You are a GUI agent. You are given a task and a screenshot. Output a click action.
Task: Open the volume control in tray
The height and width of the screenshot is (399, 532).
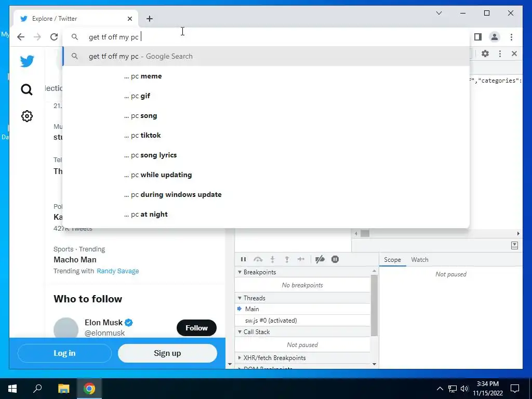[464, 389]
